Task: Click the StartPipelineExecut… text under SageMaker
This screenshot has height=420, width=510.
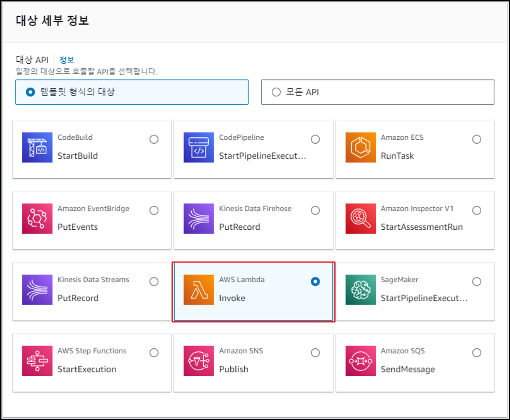Action: point(424,298)
